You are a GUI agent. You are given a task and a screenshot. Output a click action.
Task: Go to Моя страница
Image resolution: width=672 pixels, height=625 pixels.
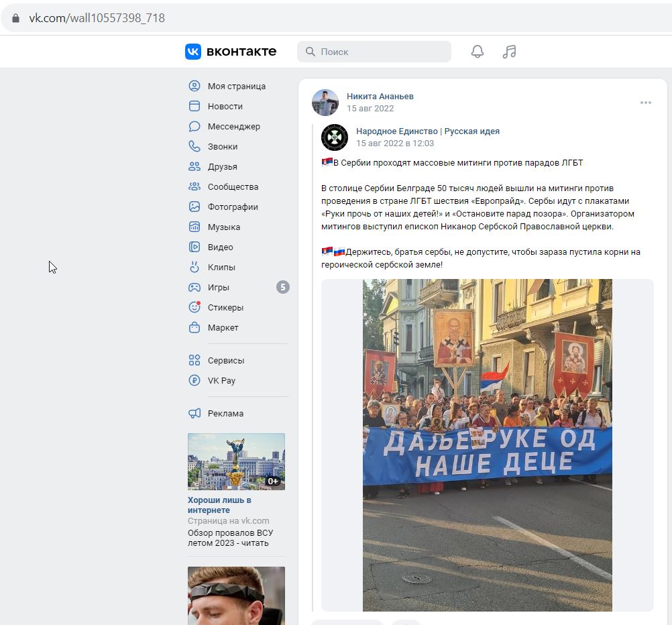[237, 86]
